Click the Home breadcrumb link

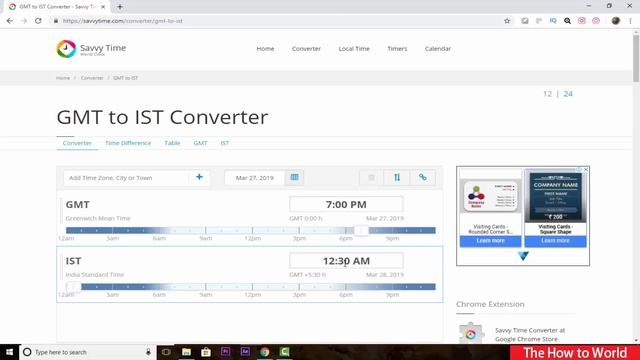(x=63, y=78)
